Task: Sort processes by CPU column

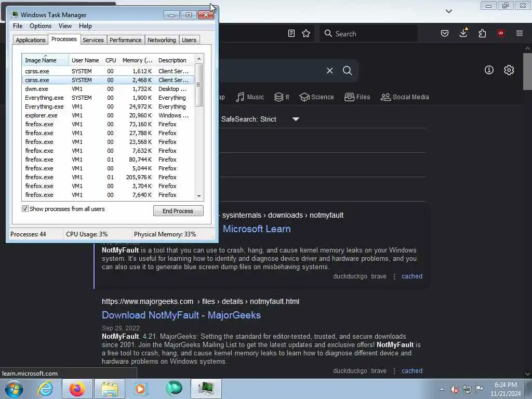Action: (x=111, y=60)
